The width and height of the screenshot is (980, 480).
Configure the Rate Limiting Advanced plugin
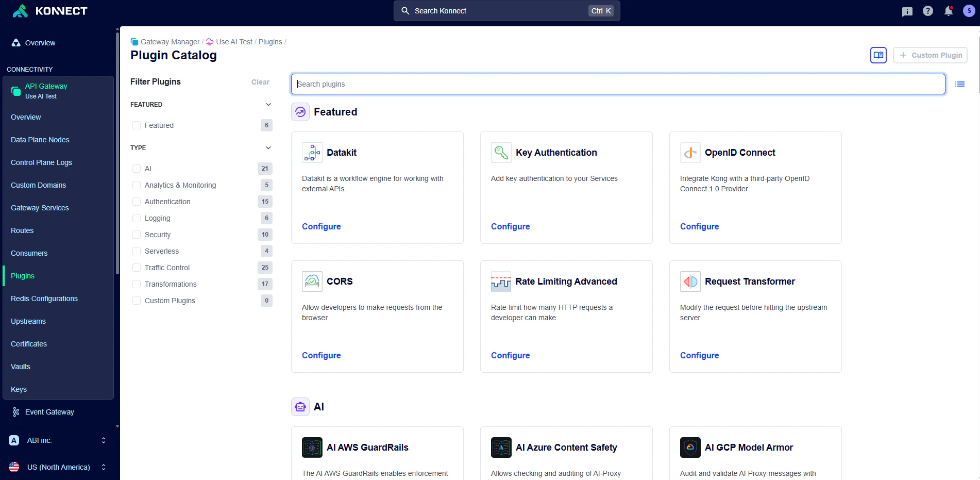click(511, 355)
